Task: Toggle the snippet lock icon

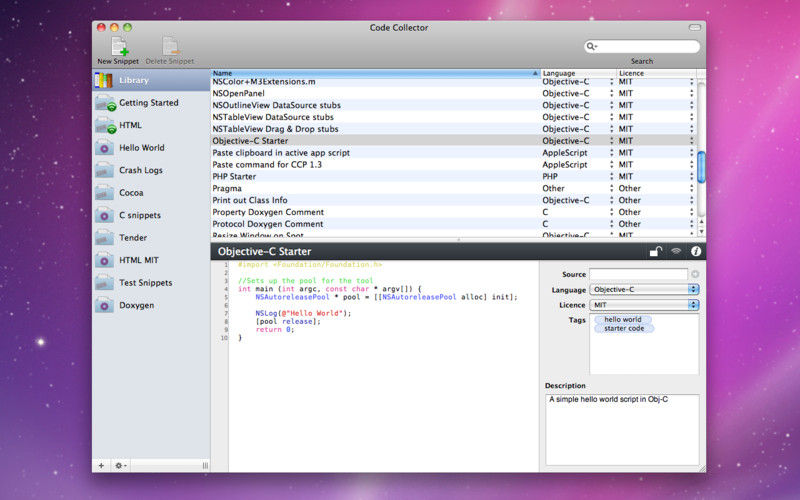Action: click(655, 252)
